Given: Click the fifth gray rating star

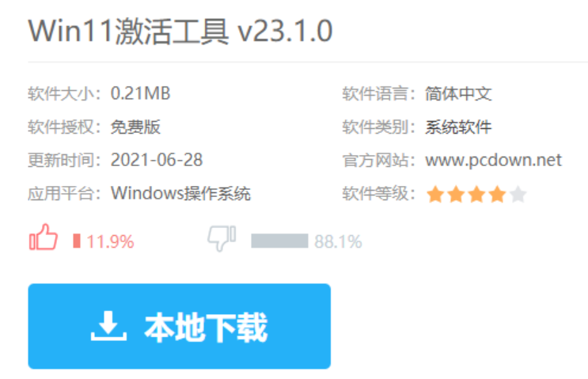Looking at the screenshot, I should click(x=518, y=194).
